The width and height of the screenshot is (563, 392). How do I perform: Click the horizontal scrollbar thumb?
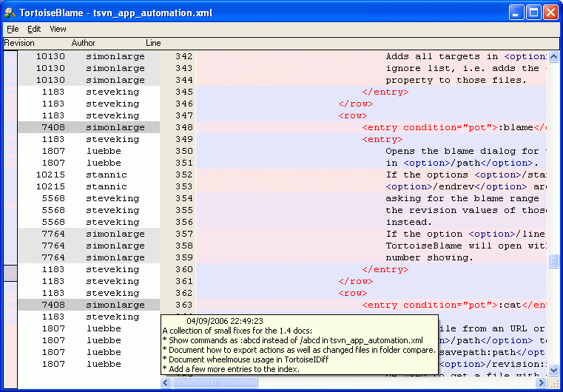[x=215, y=382]
